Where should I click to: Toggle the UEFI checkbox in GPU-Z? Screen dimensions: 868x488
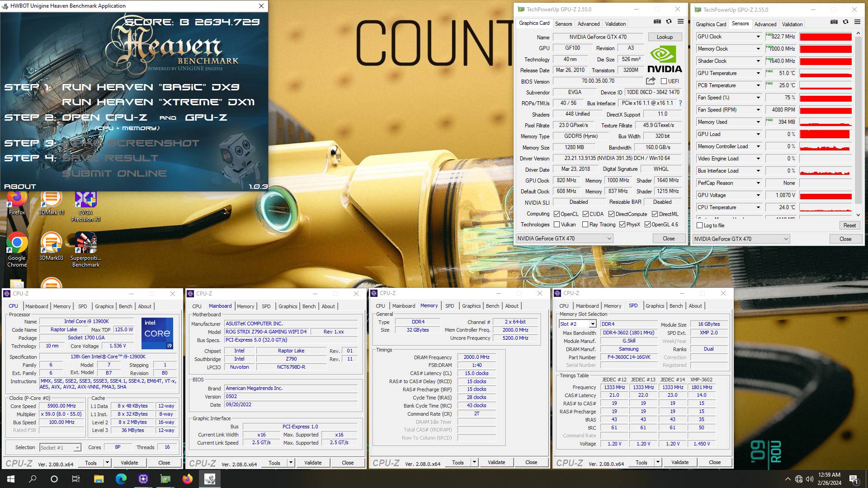(664, 81)
